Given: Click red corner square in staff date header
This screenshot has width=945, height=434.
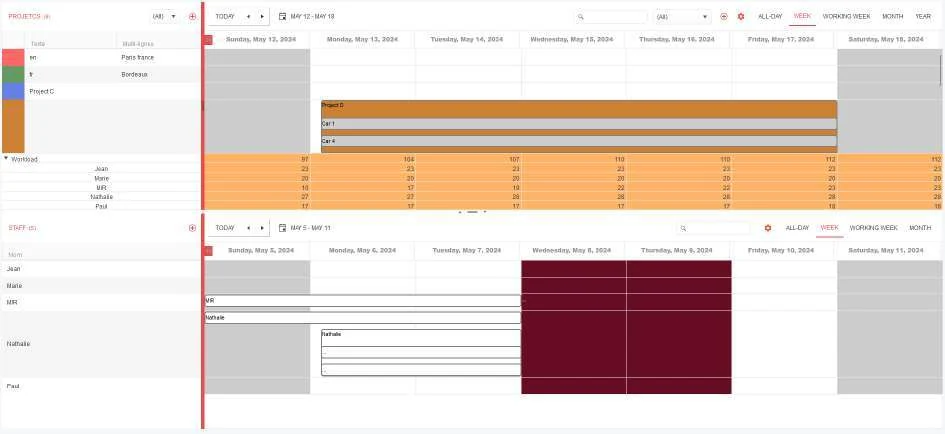Looking at the screenshot, I should pyautogui.click(x=209, y=250).
